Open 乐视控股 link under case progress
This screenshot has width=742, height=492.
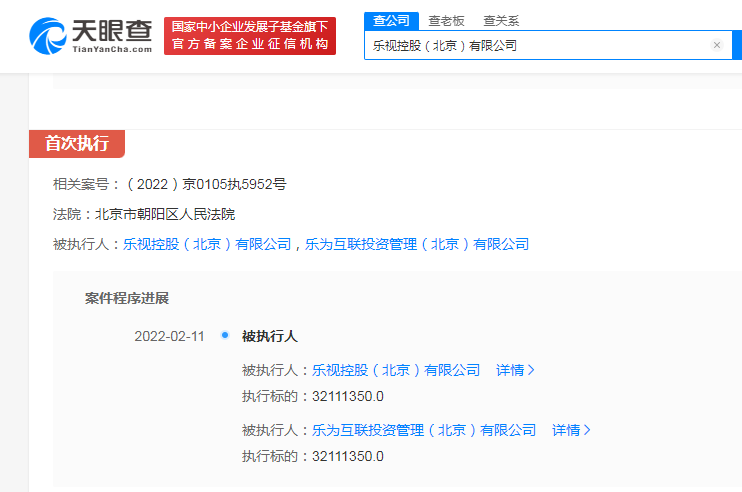pyautogui.click(x=396, y=370)
